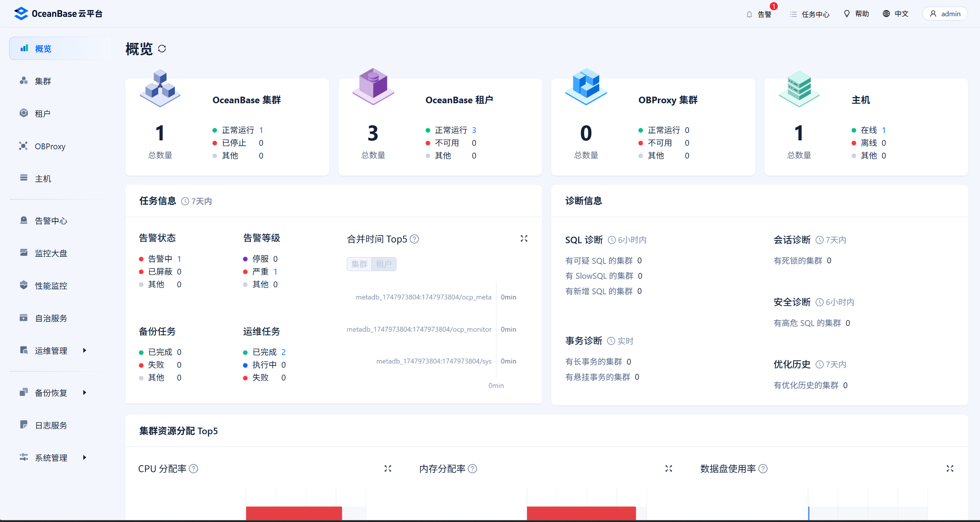Open 性能监控 from the sidebar
The height and width of the screenshot is (522, 980).
point(51,285)
